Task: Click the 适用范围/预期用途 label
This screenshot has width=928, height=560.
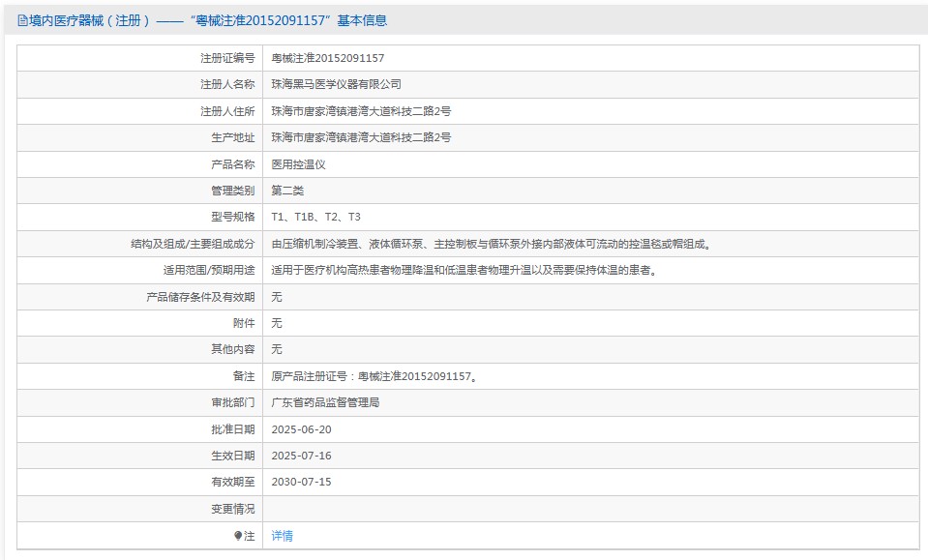Action: pos(209,270)
